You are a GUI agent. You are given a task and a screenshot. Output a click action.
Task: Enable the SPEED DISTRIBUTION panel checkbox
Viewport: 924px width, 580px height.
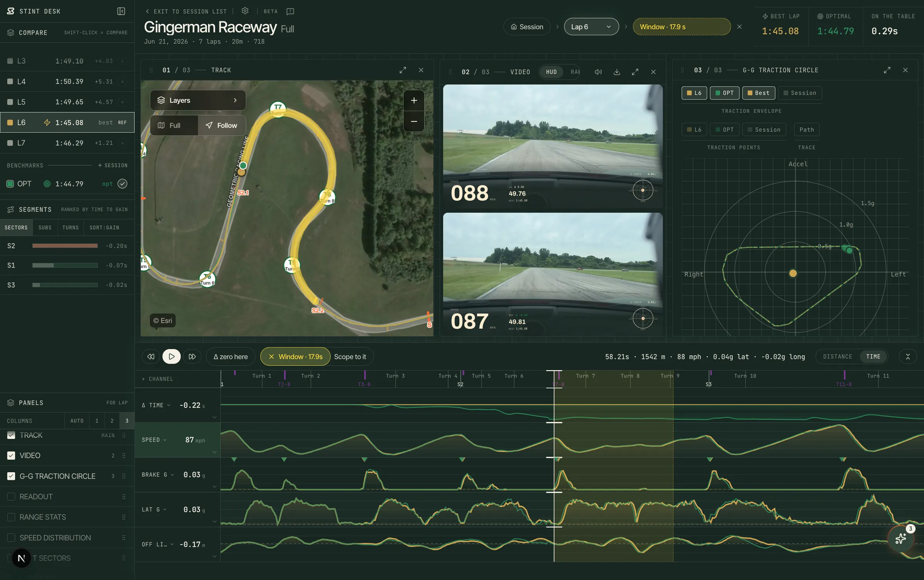(x=11, y=538)
